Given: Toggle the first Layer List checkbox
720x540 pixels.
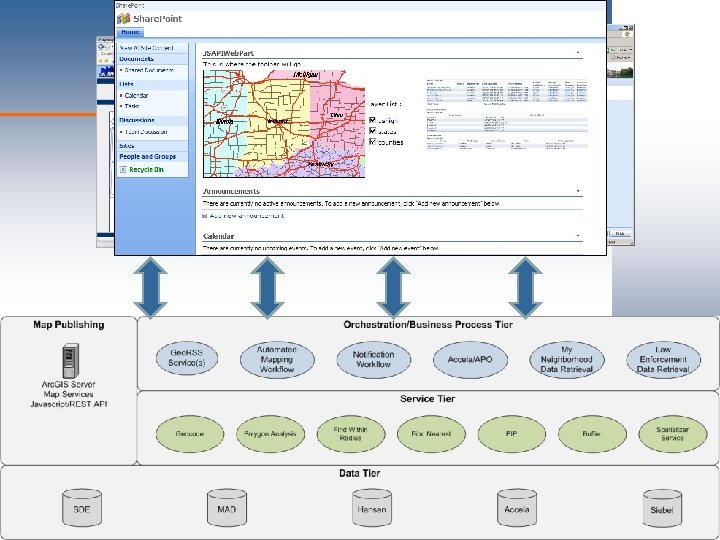Looking at the screenshot, I should (x=372, y=120).
